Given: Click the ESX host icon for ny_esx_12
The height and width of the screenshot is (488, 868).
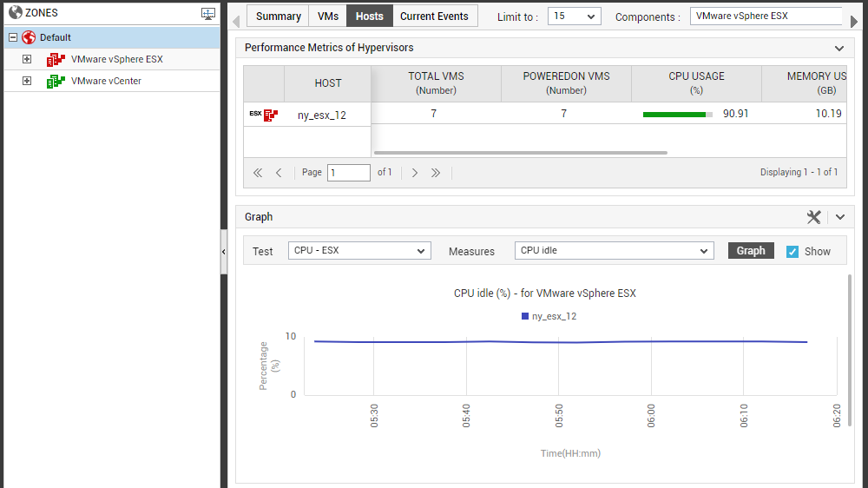Looking at the screenshot, I should [264, 115].
